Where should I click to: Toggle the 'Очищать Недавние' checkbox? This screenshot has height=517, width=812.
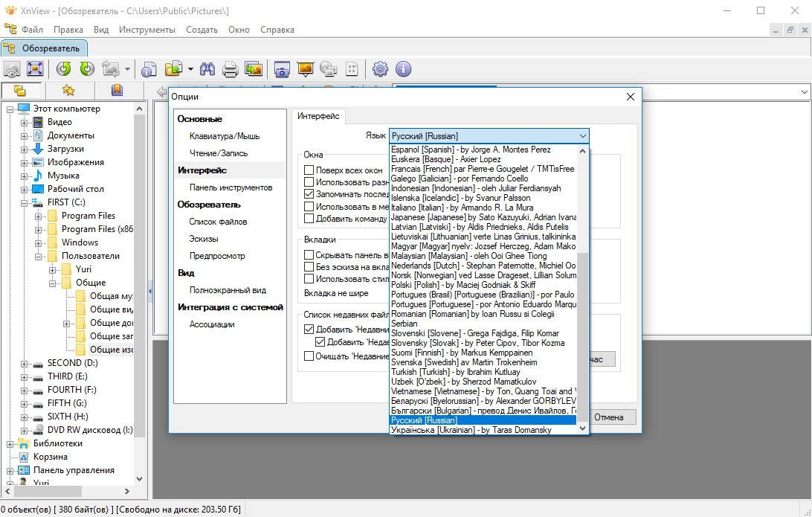(309, 356)
